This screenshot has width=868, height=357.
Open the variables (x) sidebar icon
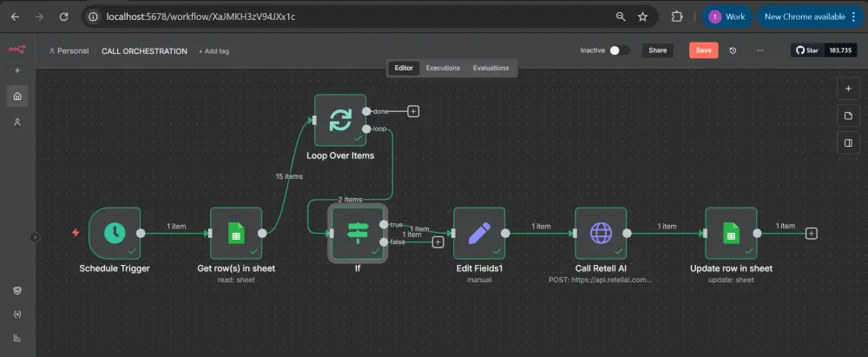(x=17, y=314)
